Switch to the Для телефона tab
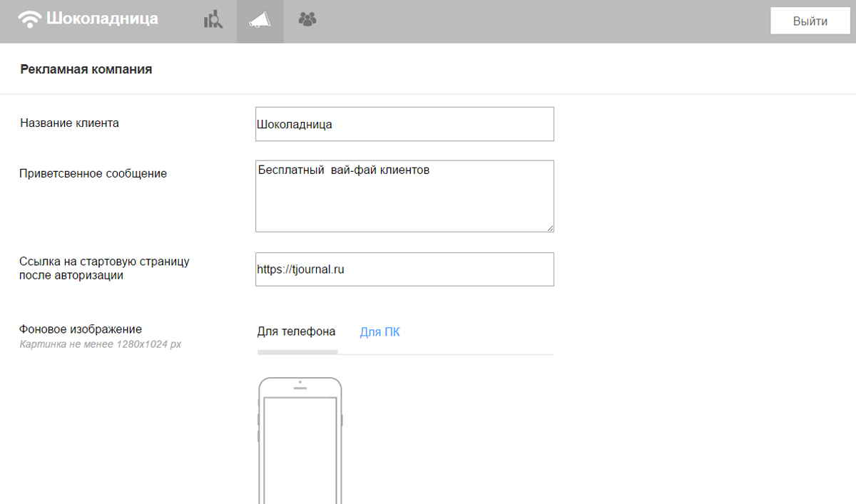856x504 pixels. [296, 332]
